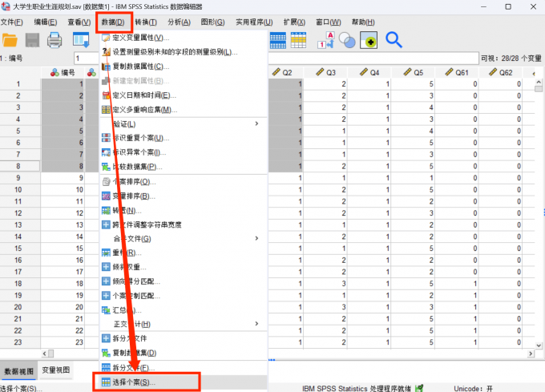Click the horizontal scrollbar right arrow
This screenshot has height=392, width=545.
(x=531, y=354)
